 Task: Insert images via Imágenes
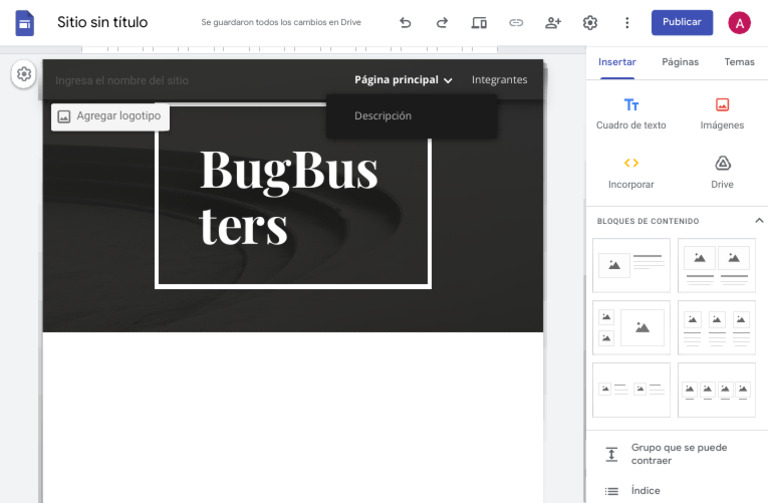(722, 114)
